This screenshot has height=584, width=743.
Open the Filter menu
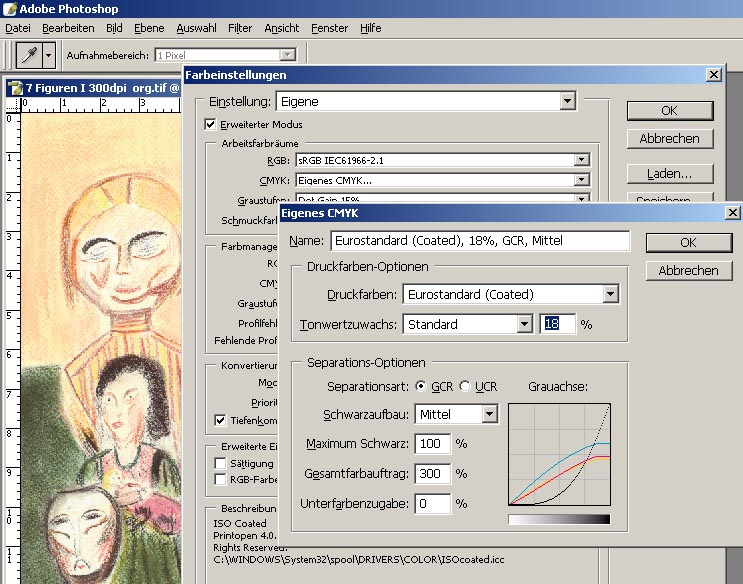coord(240,28)
